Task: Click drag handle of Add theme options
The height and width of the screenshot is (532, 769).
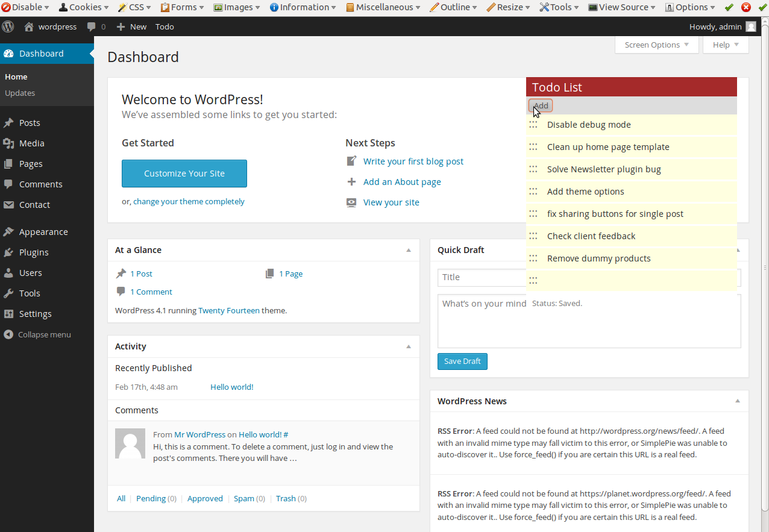Action: (x=533, y=192)
